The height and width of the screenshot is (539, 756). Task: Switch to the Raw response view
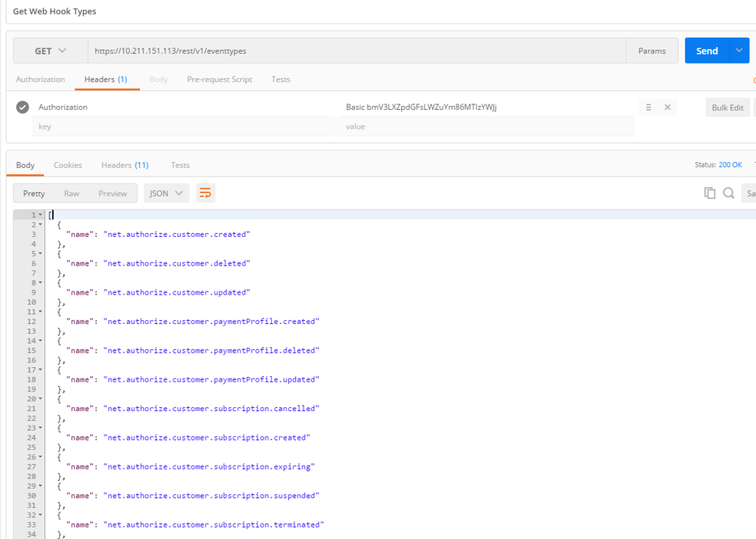(x=71, y=193)
